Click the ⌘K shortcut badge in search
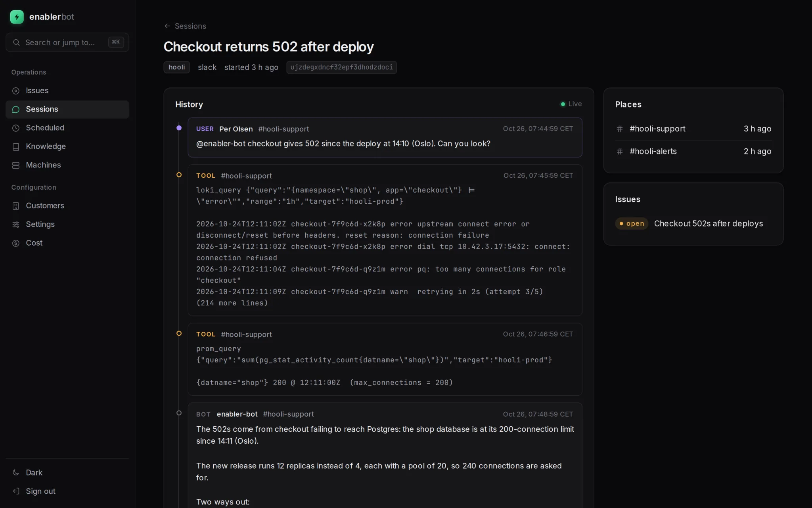Screen dimensions: 812x508 pos(116,42)
